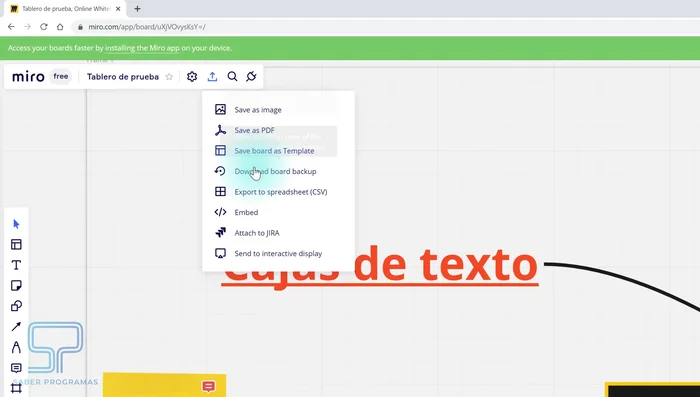Click the backup history icon in export menu
The width and height of the screenshot is (700, 397).
(220, 171)
